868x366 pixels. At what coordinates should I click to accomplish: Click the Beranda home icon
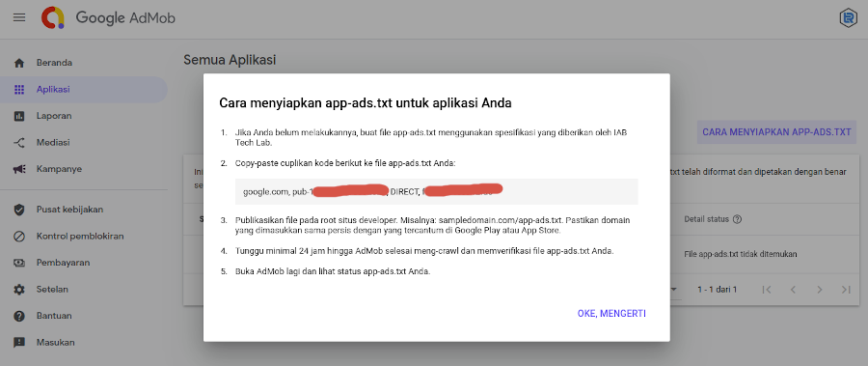pyautogui.click(x=19, y=63)
